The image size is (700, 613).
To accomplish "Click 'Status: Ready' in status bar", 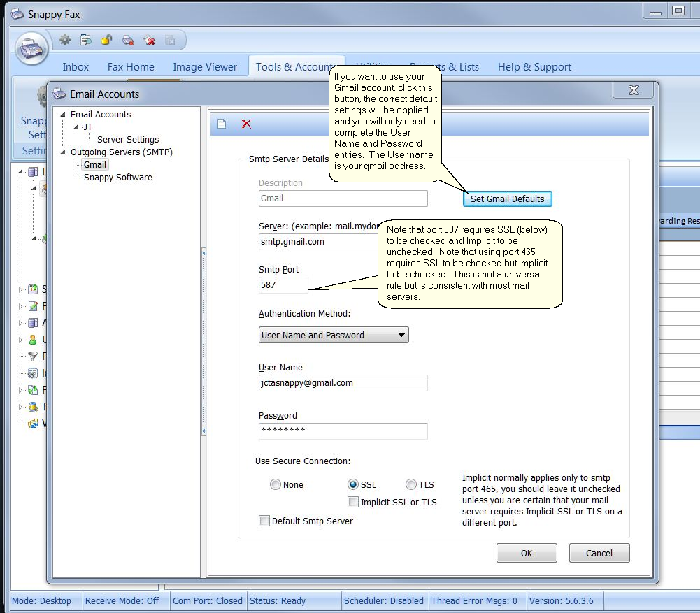I will 277,601.
